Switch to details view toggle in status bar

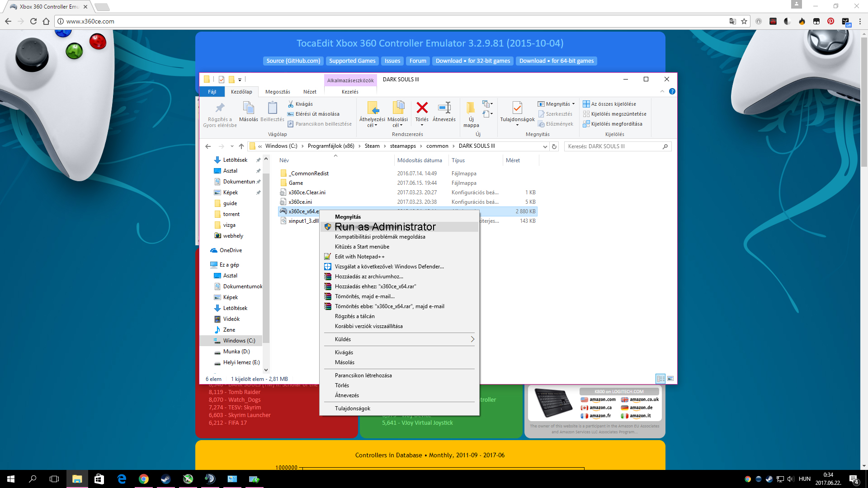click(x=660, y=379)
